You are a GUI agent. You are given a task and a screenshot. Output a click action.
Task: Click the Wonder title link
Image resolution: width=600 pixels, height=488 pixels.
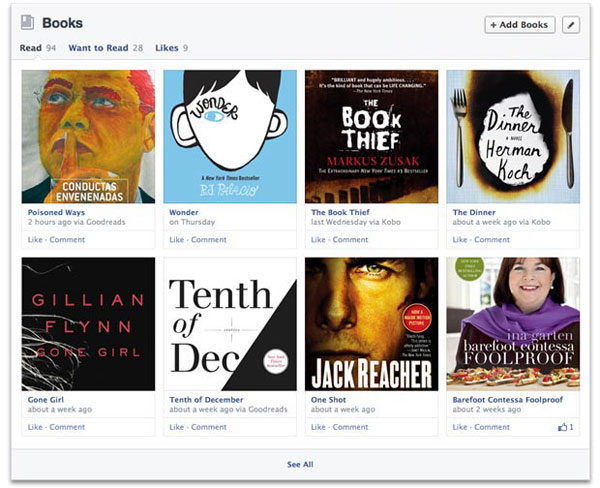point(184,212)
